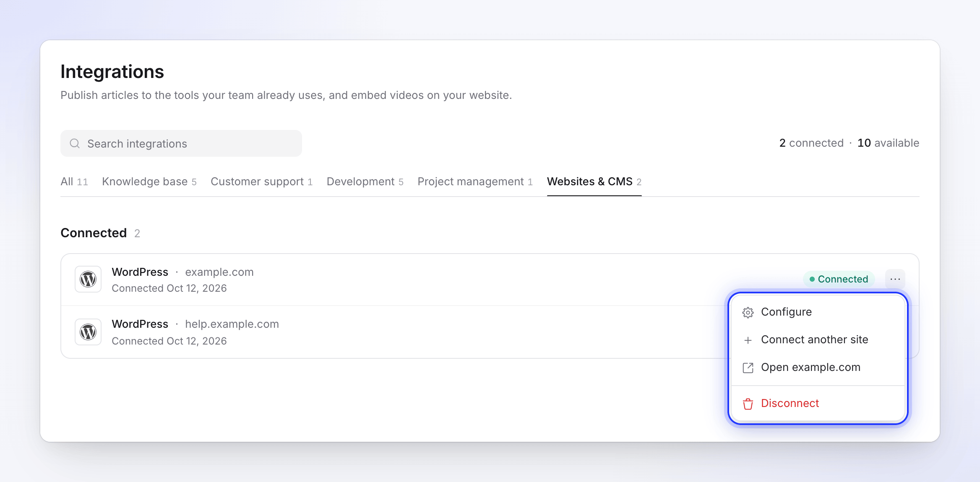The width and height of the screenshot is (980, 482).
Task: Click the '10 available' summary text
Action: tap(888, 143)
